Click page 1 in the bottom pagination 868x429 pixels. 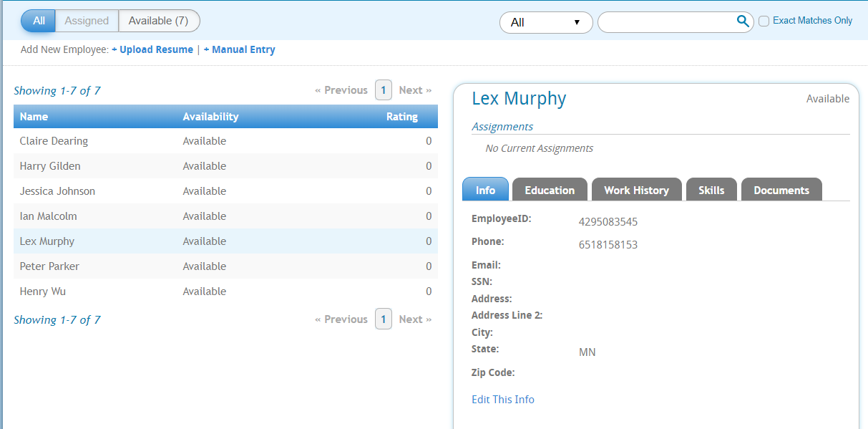(x=384, y=319)
